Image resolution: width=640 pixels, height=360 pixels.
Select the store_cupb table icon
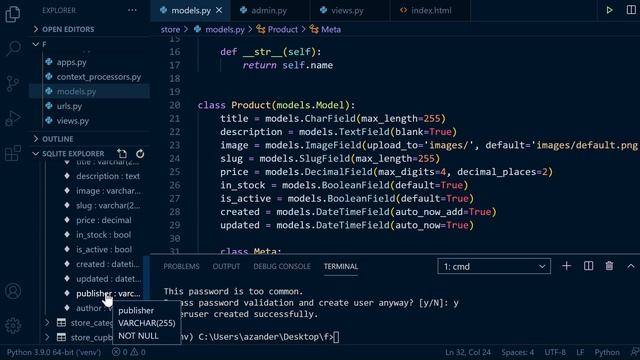pos(61,337)
